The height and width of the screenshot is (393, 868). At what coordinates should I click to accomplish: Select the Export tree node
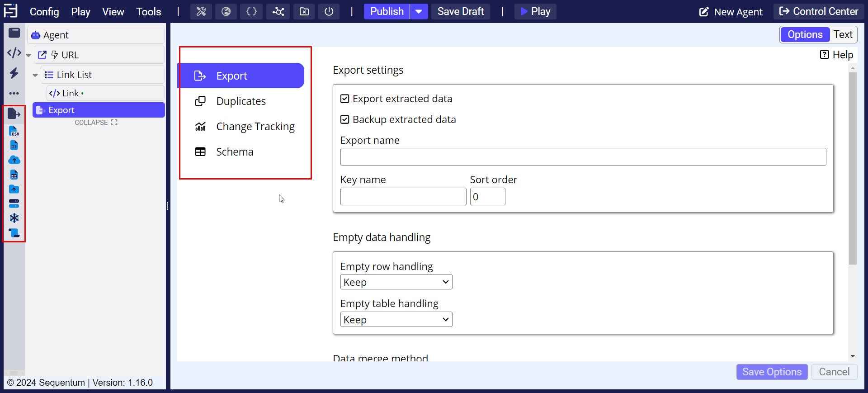pyautogui.click(x=99, y=110)
